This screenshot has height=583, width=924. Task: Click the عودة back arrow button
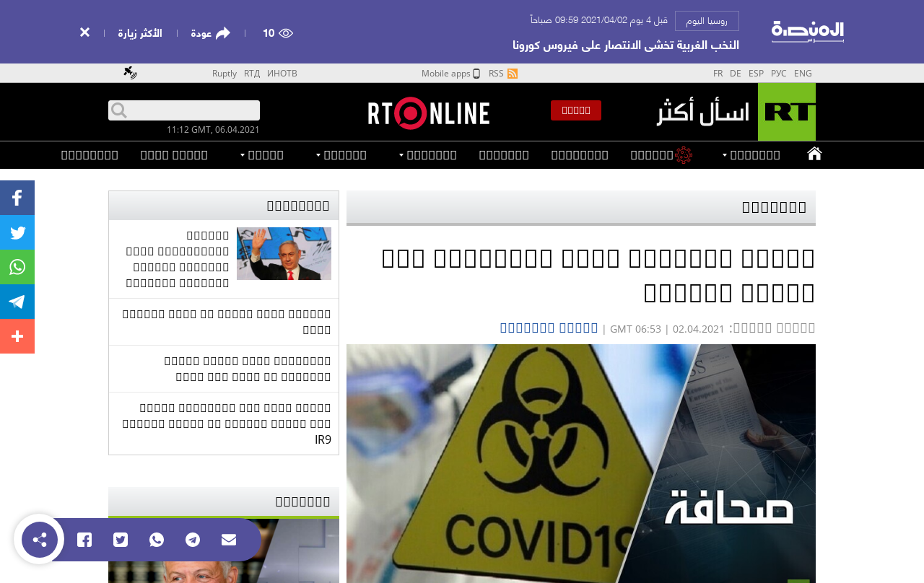coord(210,33)
